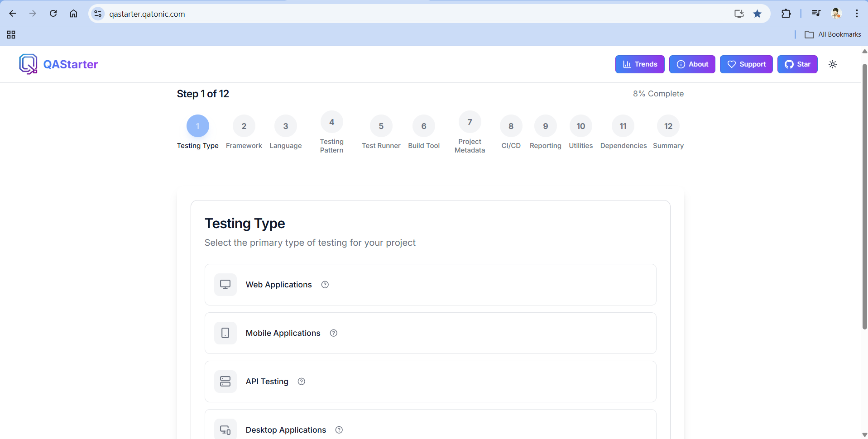Star the project on GitHub
This screenshot has width=868, height=439.
click(797, 64)
